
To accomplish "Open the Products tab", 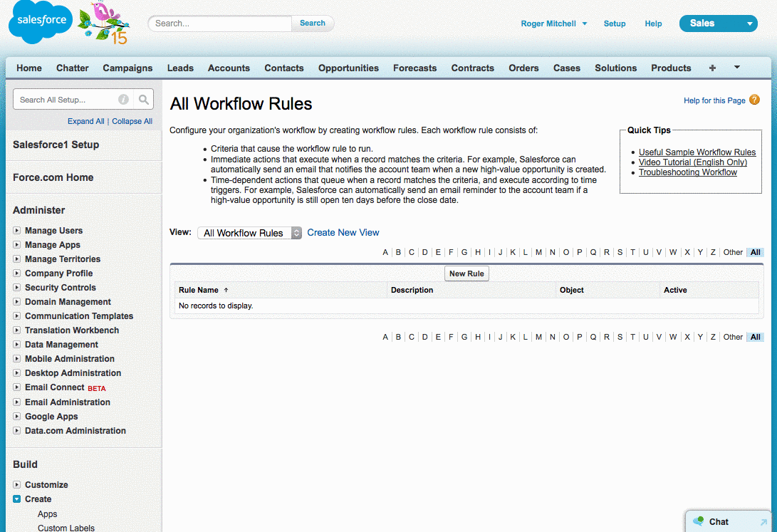I will point(671,68).
